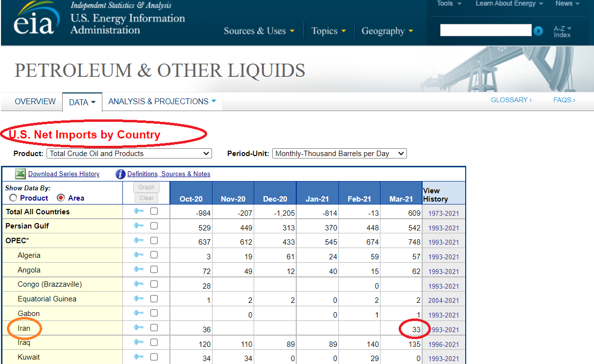Click the key icon for Algeria
The image size is (594, 364).
coord(139,255)
